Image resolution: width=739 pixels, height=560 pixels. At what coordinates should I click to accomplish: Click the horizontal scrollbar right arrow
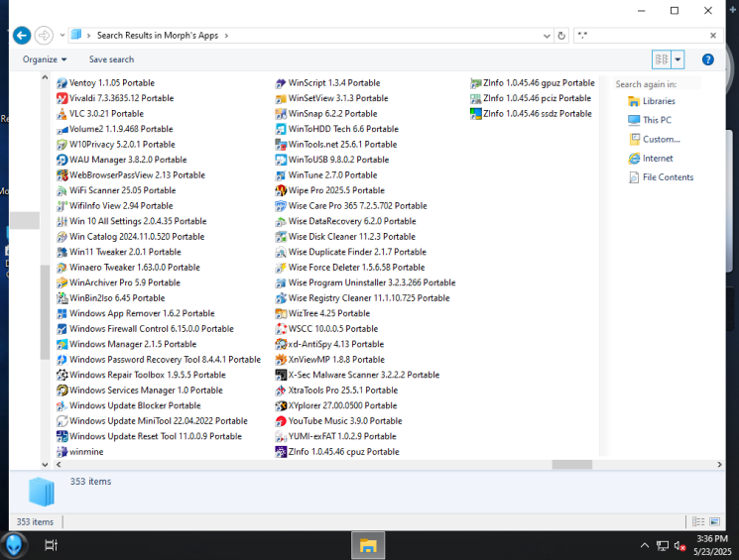point(719,465)
